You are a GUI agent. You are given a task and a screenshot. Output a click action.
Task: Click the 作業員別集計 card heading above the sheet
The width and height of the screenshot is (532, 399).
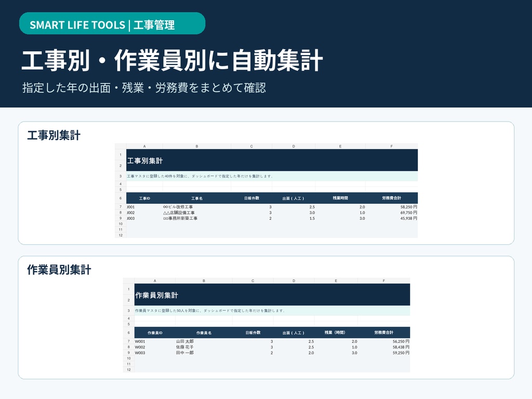click(x=59, y=270)
